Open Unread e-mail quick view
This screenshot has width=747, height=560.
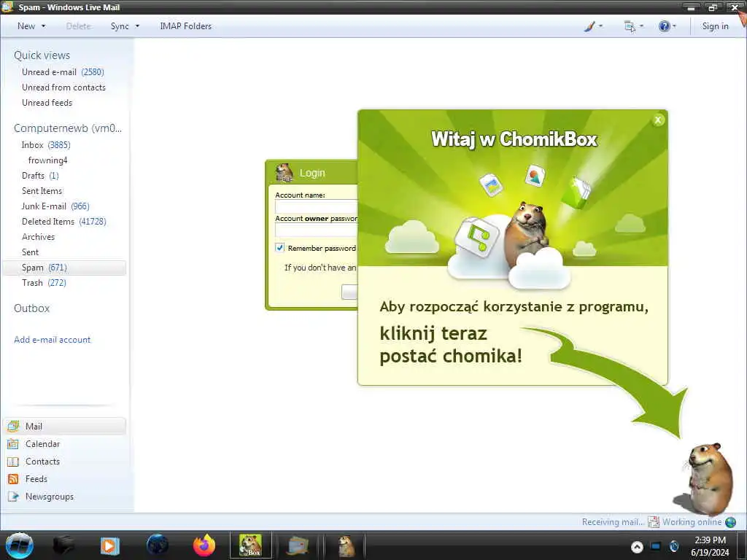click(63, 72)
